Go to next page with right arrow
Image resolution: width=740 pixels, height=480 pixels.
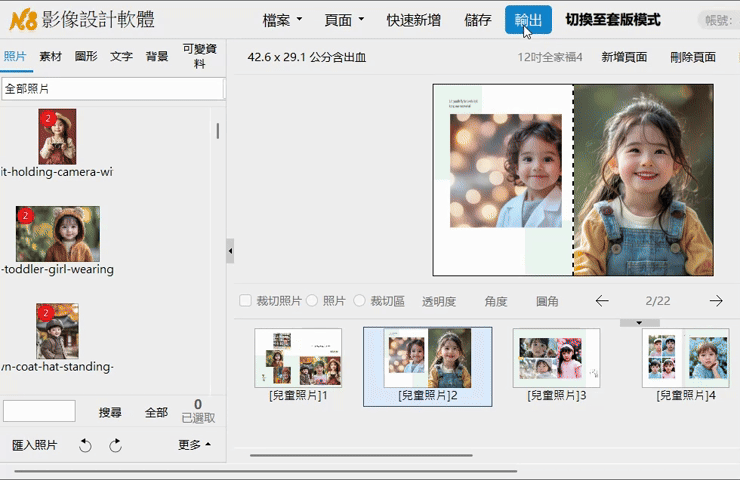pyautogui.click(x=716, y=301)
